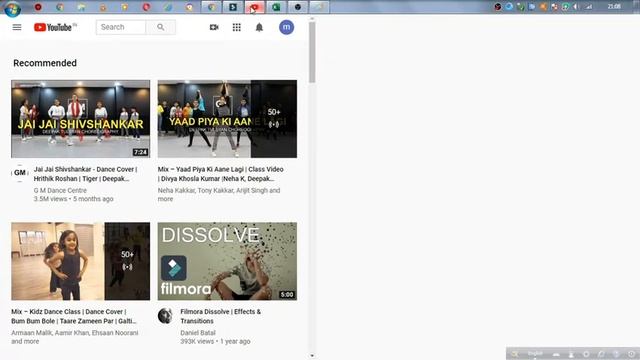Open the system tray volume icon
Screen dimensions: 640x360
[576, 7]
